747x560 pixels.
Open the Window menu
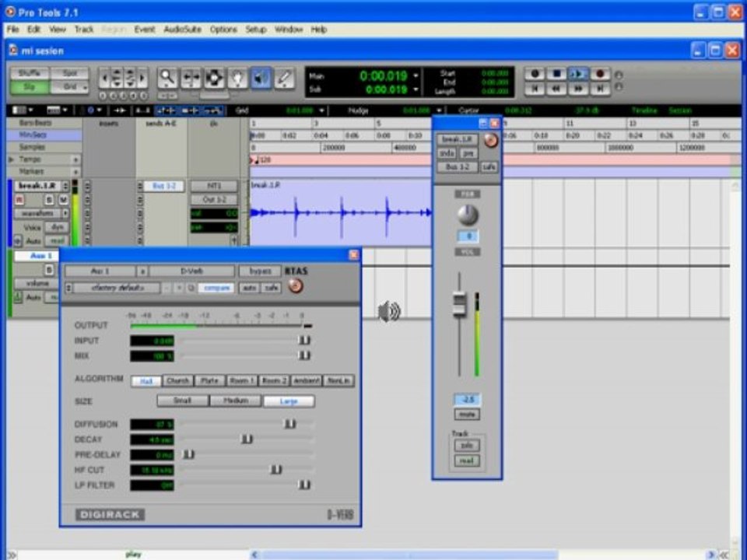coord(288,30)
